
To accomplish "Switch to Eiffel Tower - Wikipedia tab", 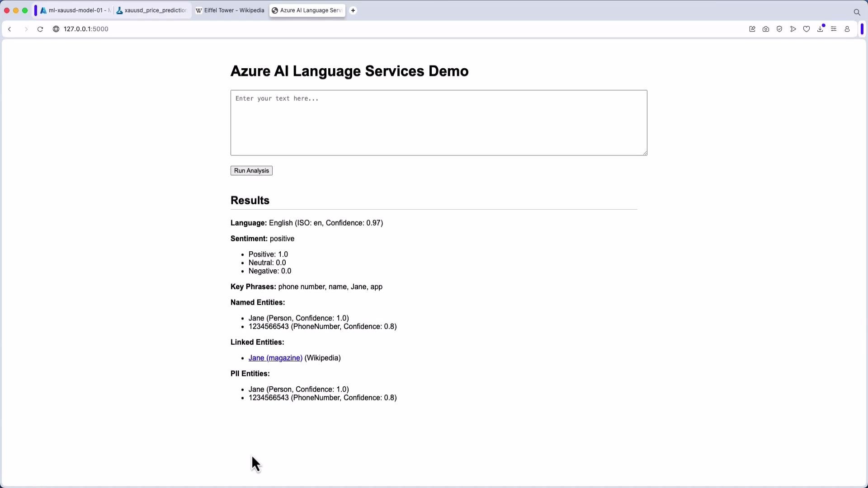I will click(230, 10).
